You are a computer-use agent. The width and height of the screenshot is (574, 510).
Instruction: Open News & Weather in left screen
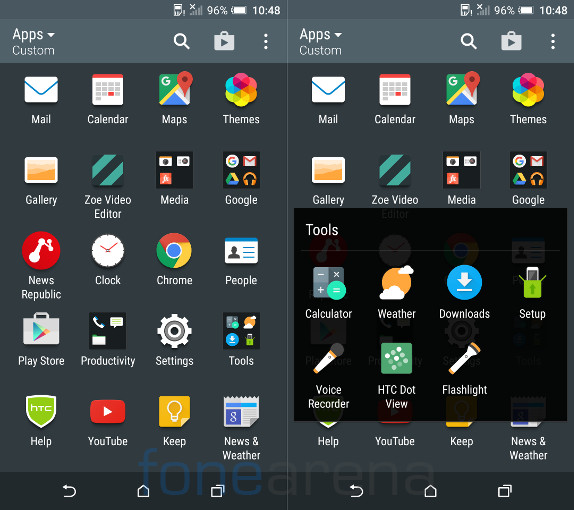point(241,412)
